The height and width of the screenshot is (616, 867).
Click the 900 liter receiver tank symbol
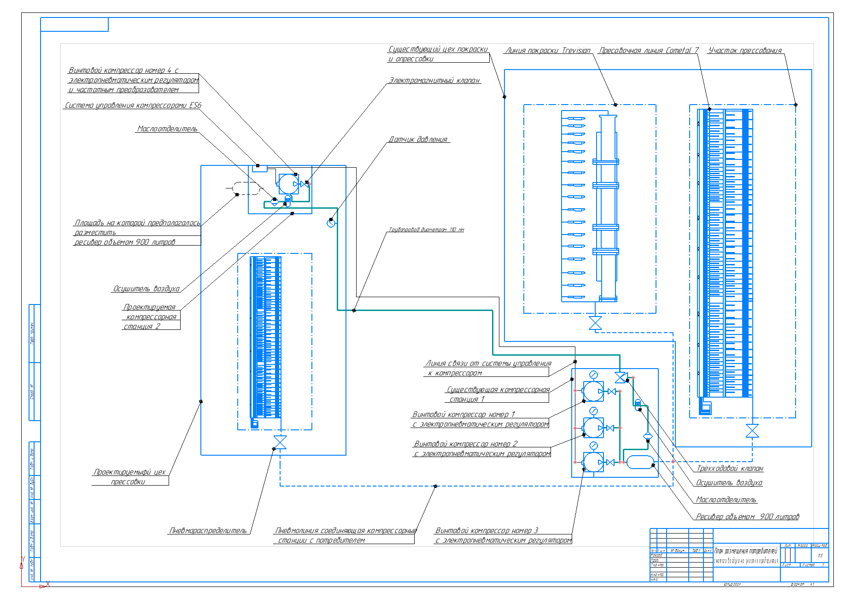pyautogui.click(x=641, y=462)
